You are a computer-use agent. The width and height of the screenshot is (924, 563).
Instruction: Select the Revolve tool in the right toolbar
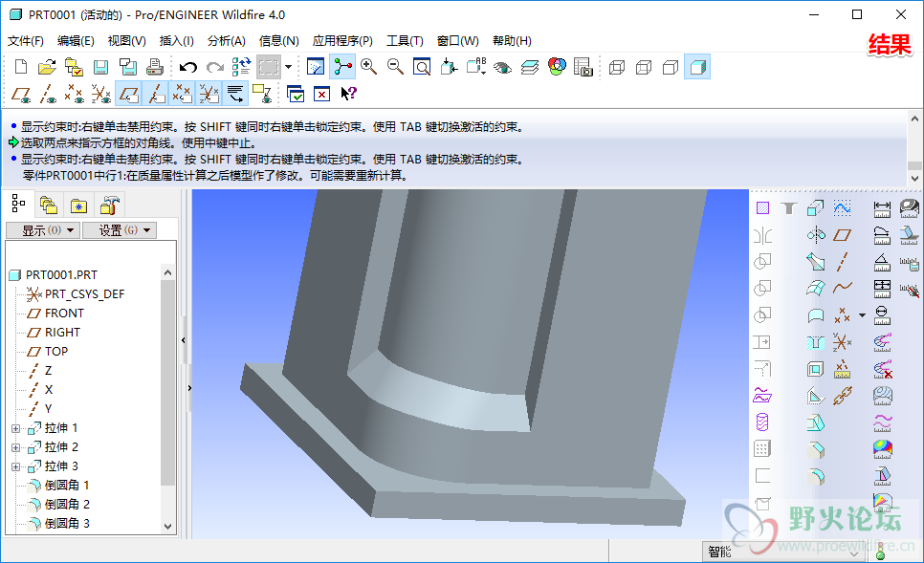click(x=816, y=235)
